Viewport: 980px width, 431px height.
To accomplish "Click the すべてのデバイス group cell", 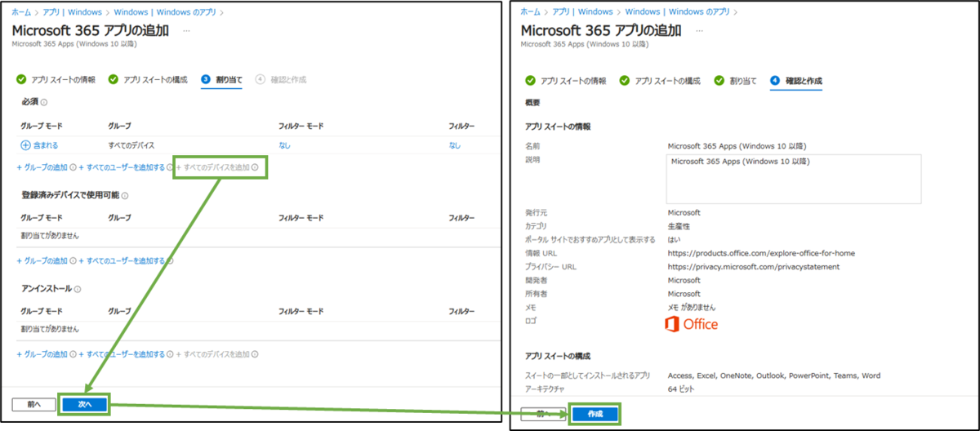I will tap(131, 144).
